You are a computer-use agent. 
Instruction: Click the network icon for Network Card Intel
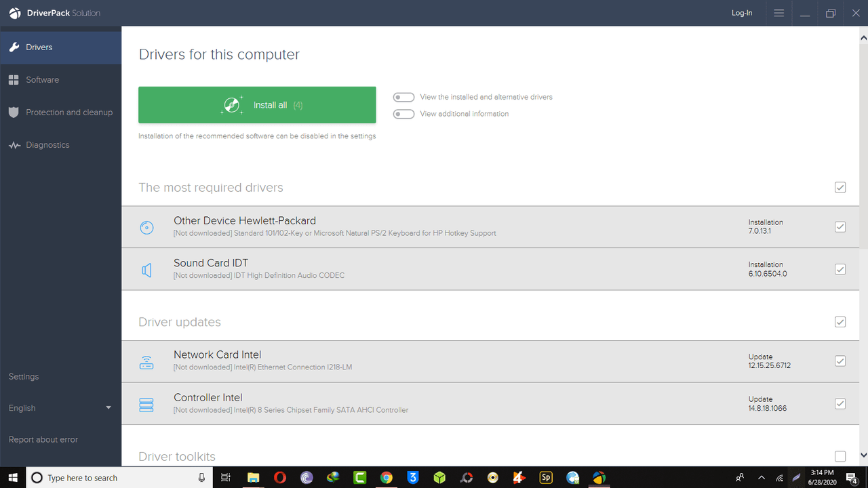pyautogui.click(x=146, y=362)
